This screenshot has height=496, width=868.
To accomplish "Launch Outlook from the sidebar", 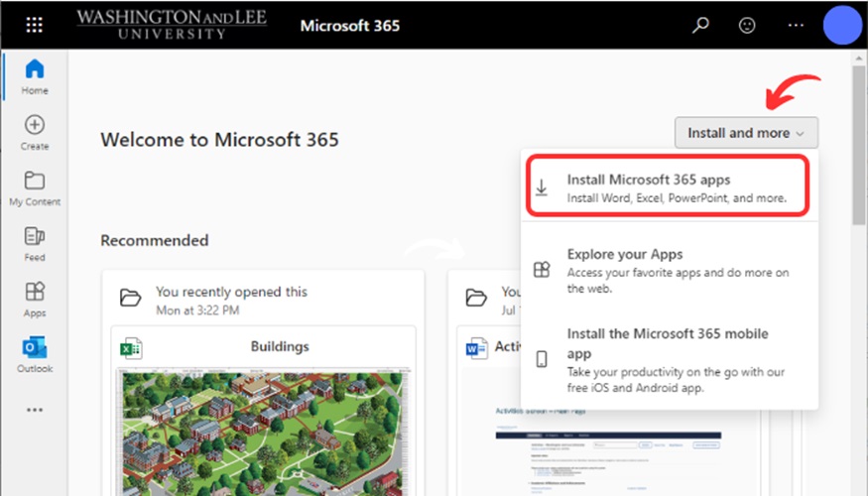I will click(x=35, y=355).
